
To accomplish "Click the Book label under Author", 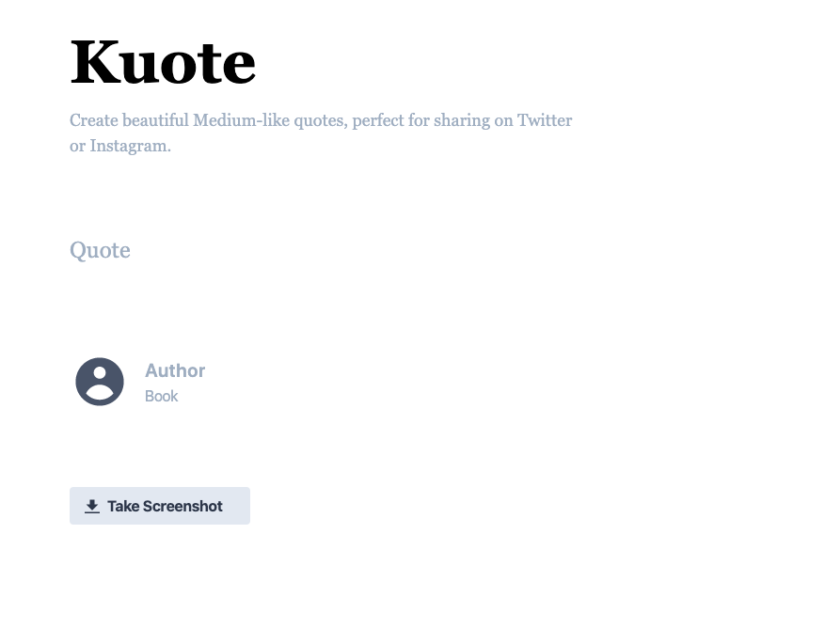I will [161, 396].
